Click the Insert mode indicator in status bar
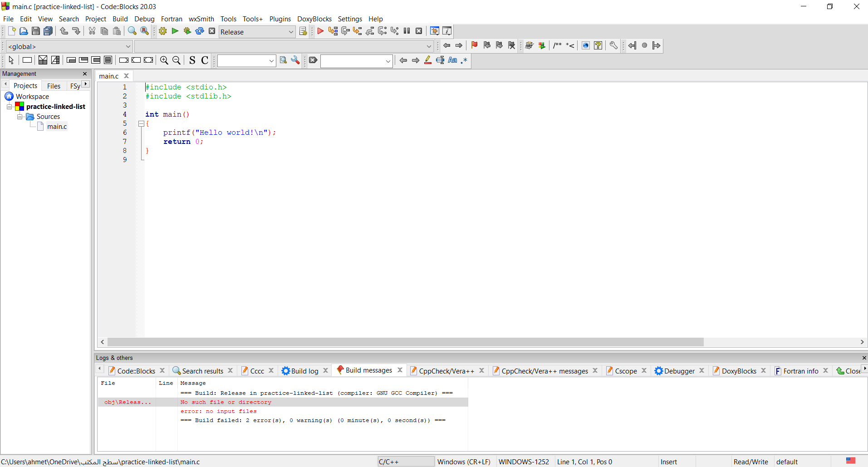 click(x=669, y=462)
